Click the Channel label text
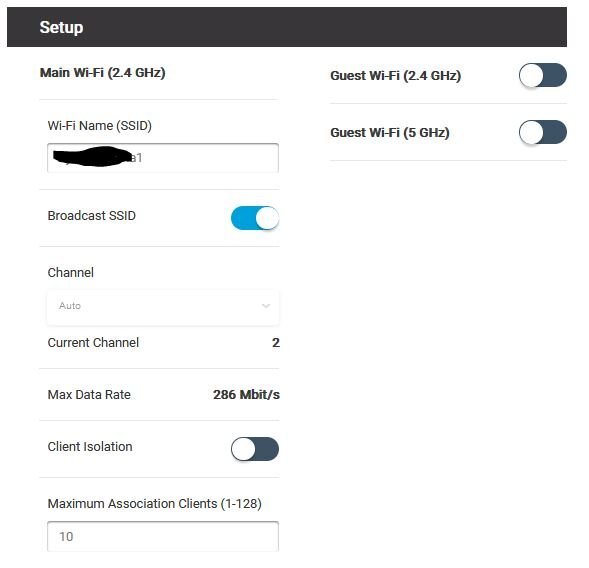 71,273
